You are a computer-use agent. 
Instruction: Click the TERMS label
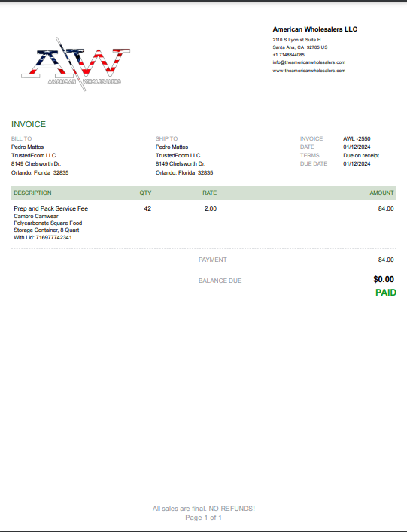[310, 155]
